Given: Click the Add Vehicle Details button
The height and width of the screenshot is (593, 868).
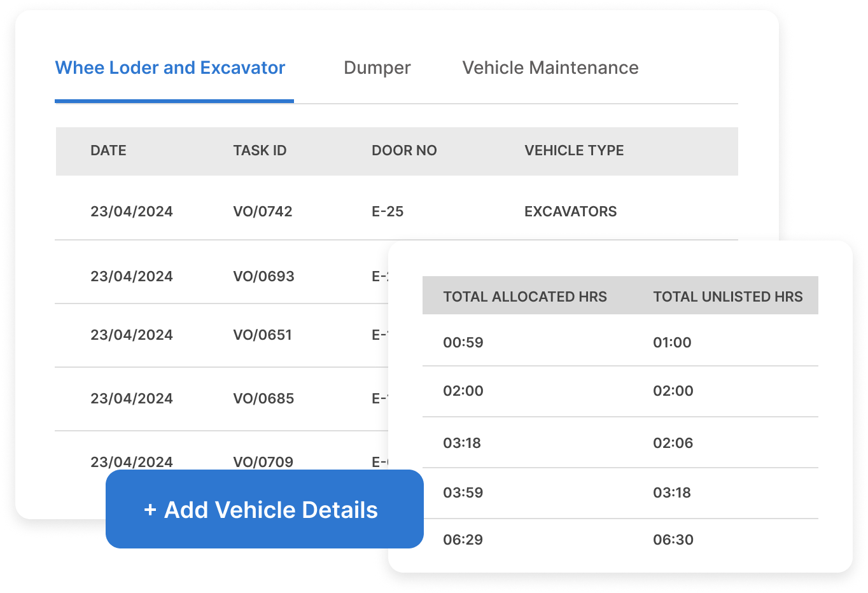Looking at the screenshot, I should click(265, 509).
